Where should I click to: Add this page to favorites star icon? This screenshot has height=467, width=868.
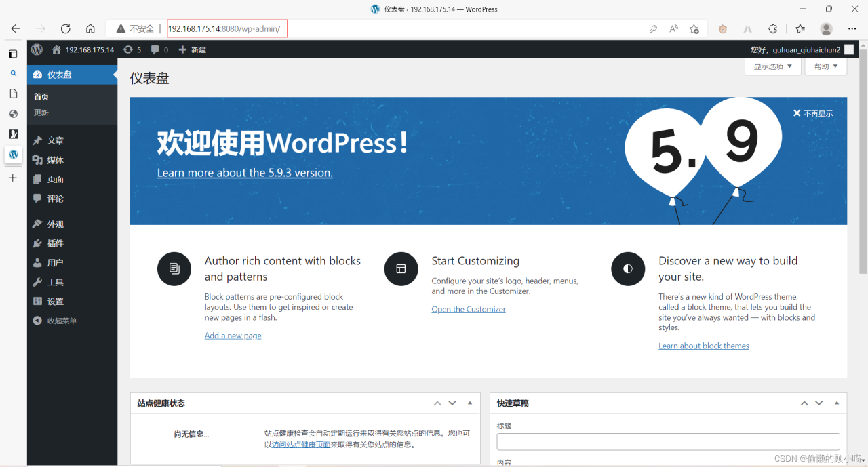coord(694,28)
